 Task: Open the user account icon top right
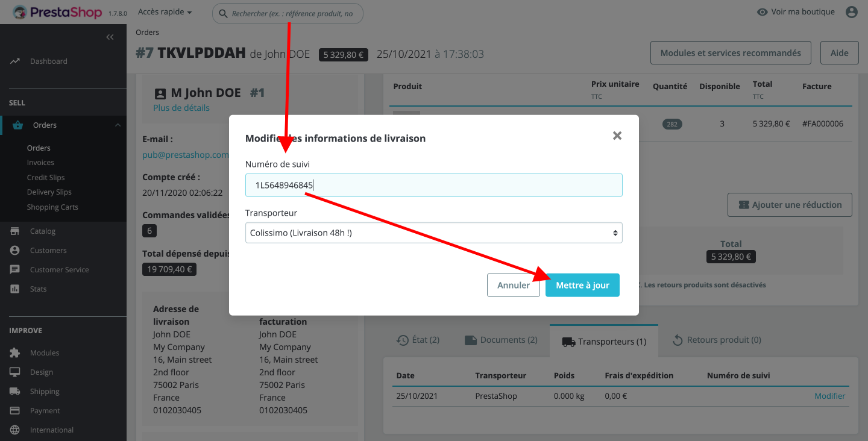pos(852,11)
